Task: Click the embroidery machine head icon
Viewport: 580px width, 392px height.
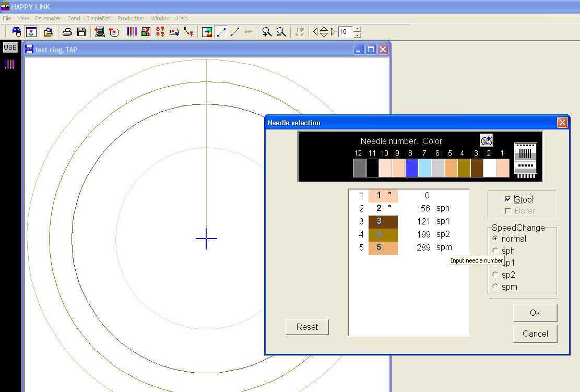Action: pos(525,160)
